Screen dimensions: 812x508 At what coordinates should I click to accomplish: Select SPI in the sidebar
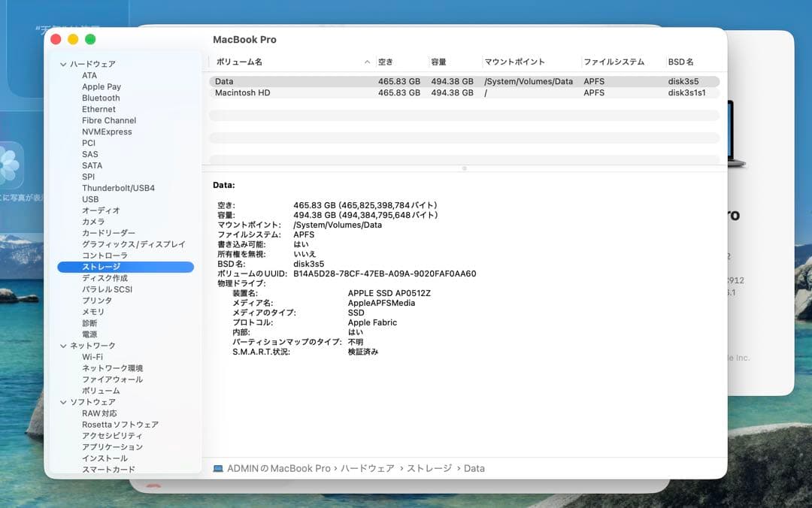click(89, 177)
